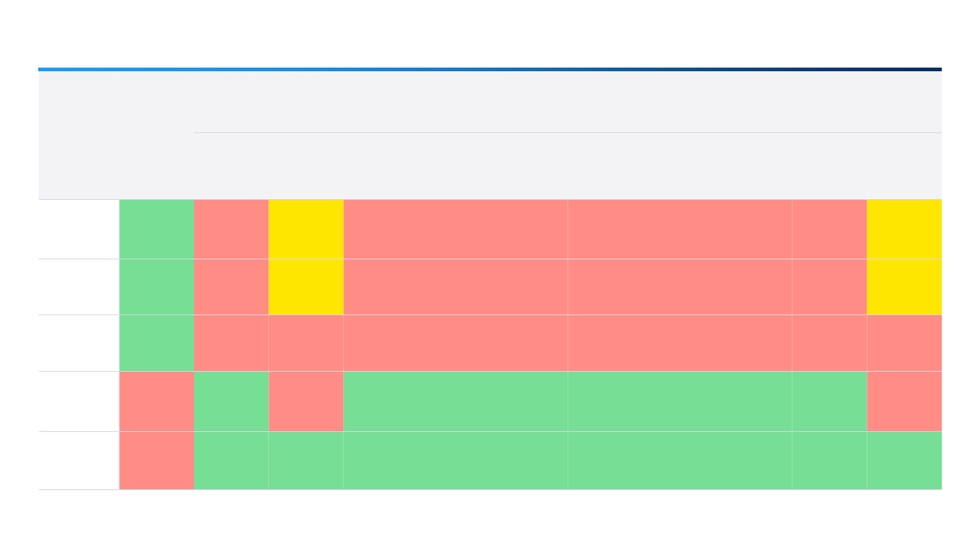The height and width of the screenshot is (551, 980).
Task: Select the narrow red cell between fourth-row green cells
Action: 306,402
